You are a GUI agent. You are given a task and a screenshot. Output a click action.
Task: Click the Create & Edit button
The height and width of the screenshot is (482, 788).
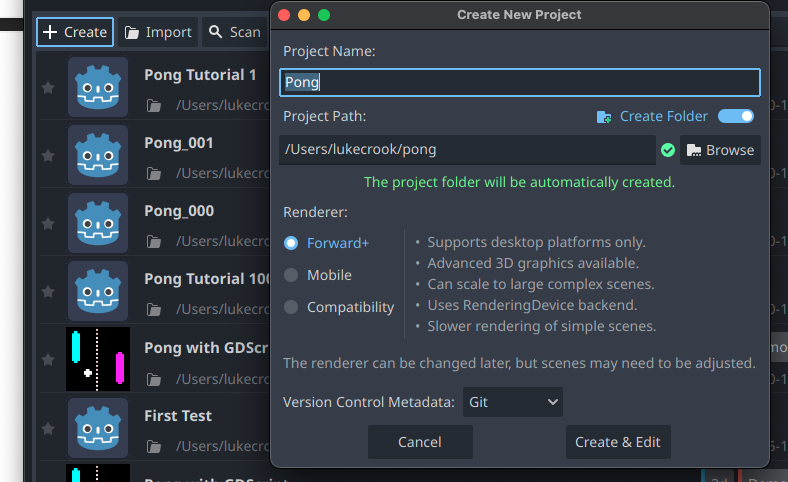[x=618, y=442]
